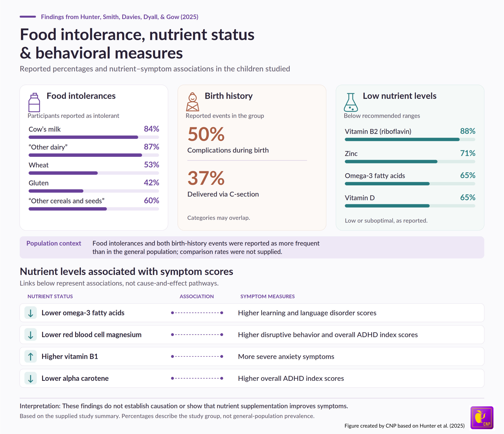The image size is (504, 434).
Task: Click the 50% complications during birth figure
Action: point(206,134)
